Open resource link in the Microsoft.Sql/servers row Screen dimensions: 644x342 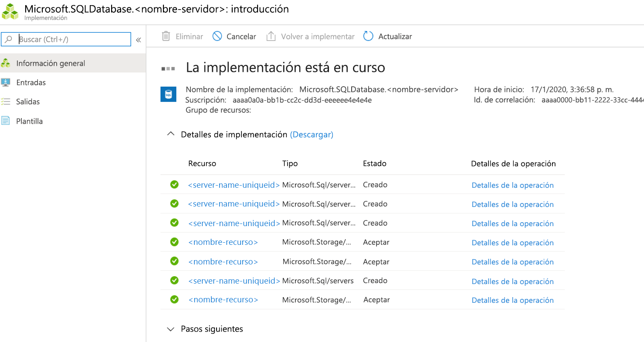(234, 281)
